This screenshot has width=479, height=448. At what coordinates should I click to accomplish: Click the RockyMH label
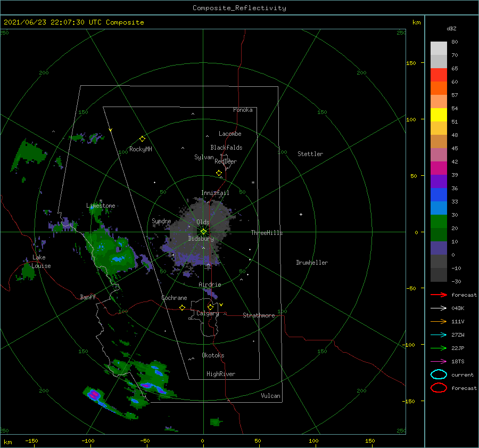pyautogui.click(x=141, y=149)
